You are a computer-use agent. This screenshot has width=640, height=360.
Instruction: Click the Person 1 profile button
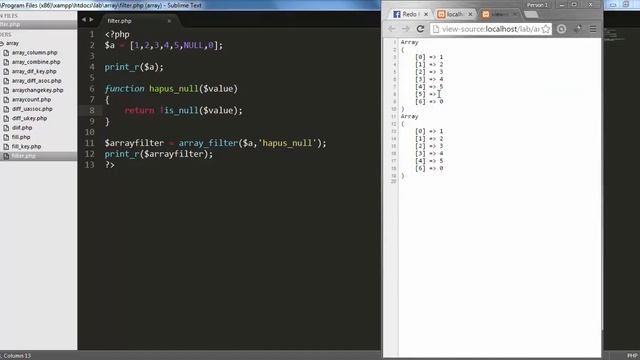[x=537, y=5]
